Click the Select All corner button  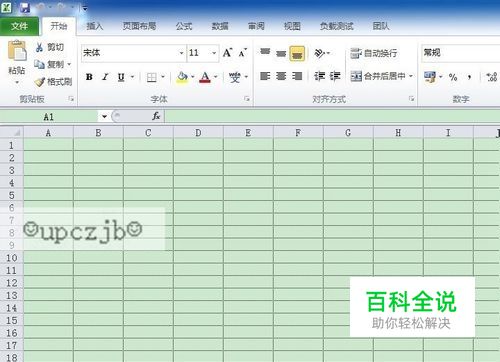(x=12, y=132)
